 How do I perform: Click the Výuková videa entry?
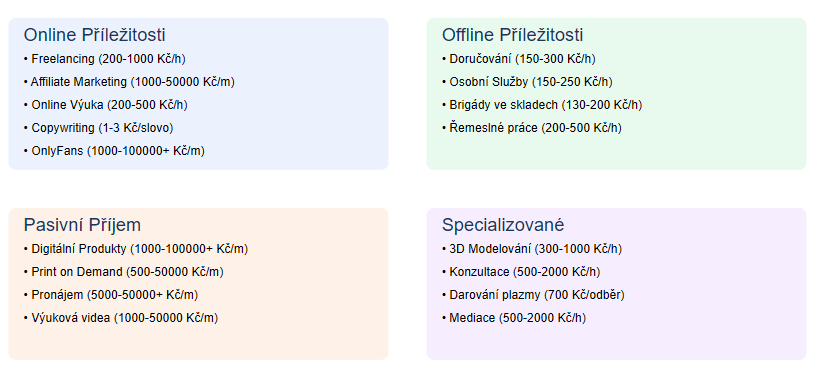pyautogui.click(x=121, y=318)
